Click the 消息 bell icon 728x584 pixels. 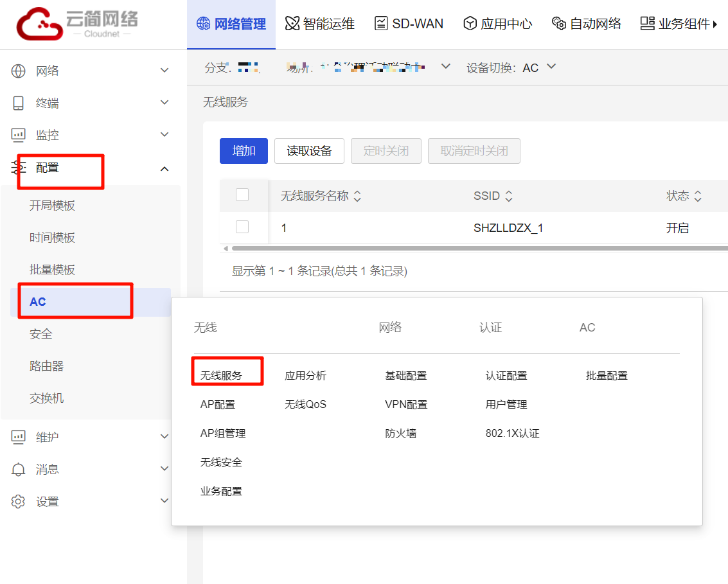pyautogui.click(x=18, y=470)
